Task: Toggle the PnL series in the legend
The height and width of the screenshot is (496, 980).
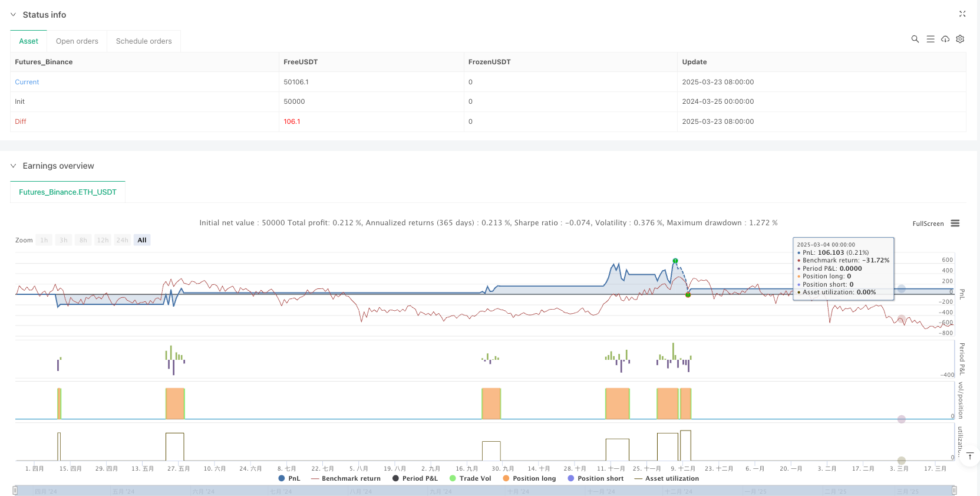Action: tap(289, 478)
